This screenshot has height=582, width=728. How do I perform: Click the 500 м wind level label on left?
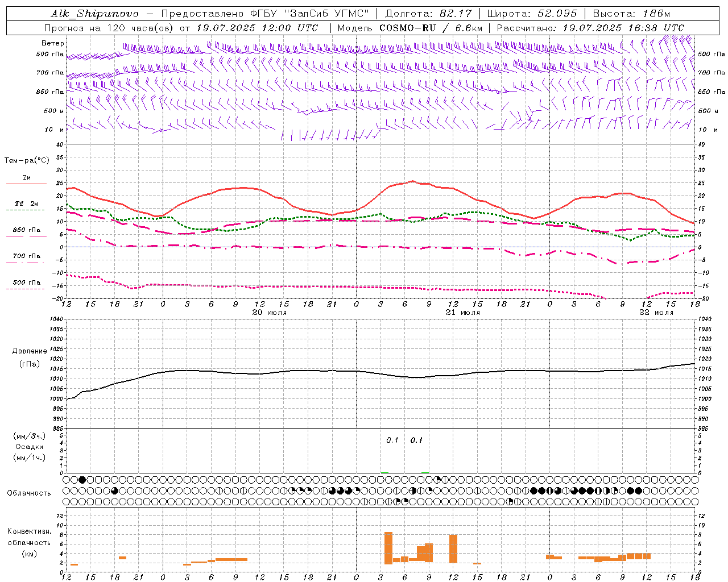click(x=54, y=111)
